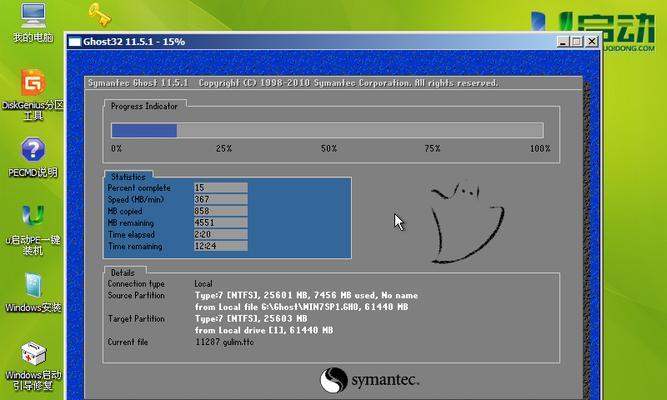Click the Ghost32 title bar window icon
This screenshot has height=400, width=667.
pyautogui.click(x=74, y=42)
